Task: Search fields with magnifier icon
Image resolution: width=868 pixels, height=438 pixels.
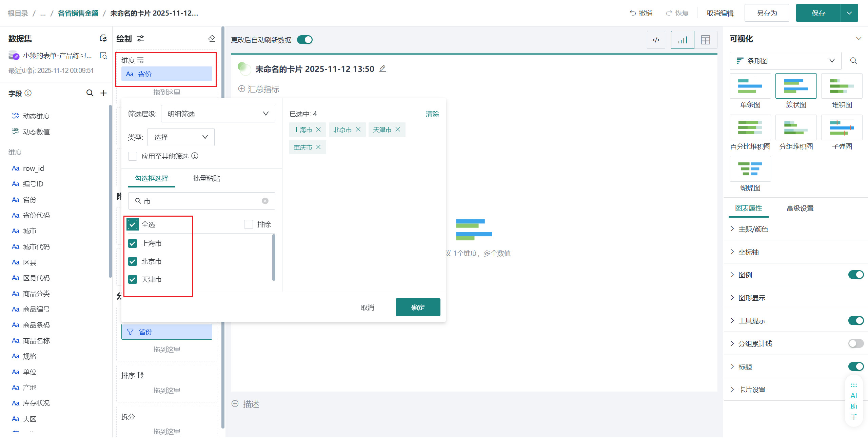Action: 90,93
